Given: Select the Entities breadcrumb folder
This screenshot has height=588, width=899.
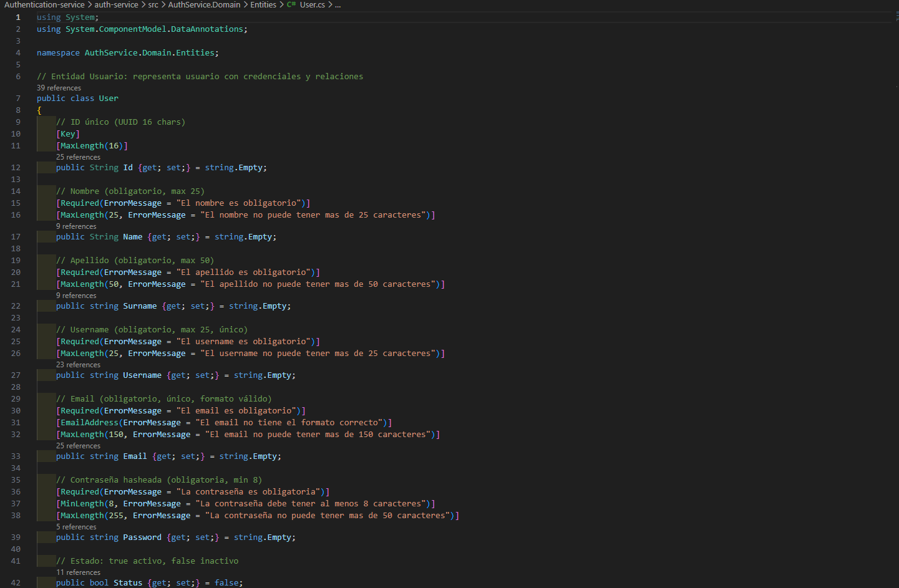Looking at the screenshot, I should point(263,4).
